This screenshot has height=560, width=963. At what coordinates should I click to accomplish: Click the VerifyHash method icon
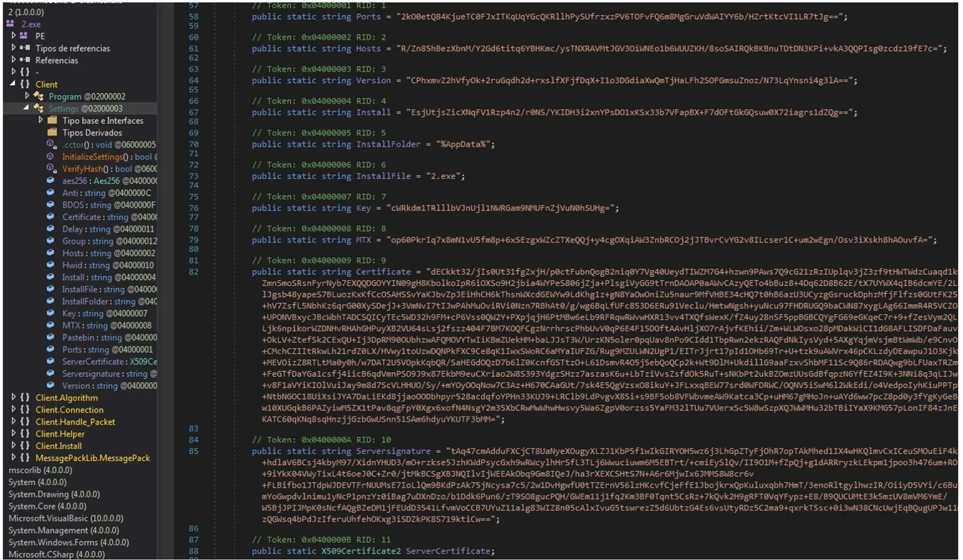pos(52,168)
